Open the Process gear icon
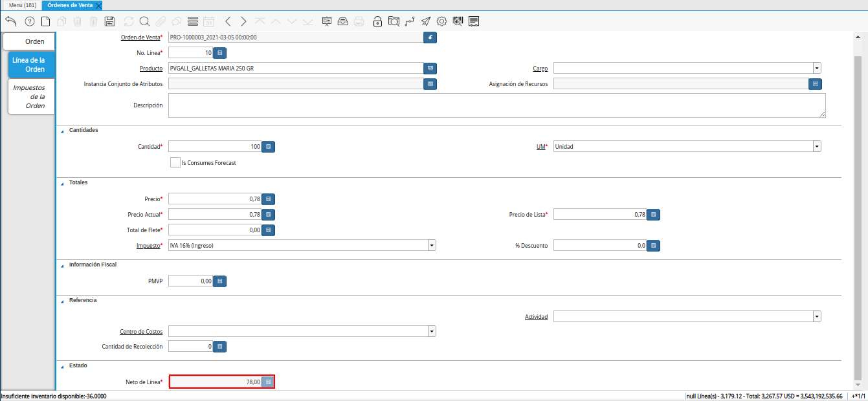 point(442,21)
